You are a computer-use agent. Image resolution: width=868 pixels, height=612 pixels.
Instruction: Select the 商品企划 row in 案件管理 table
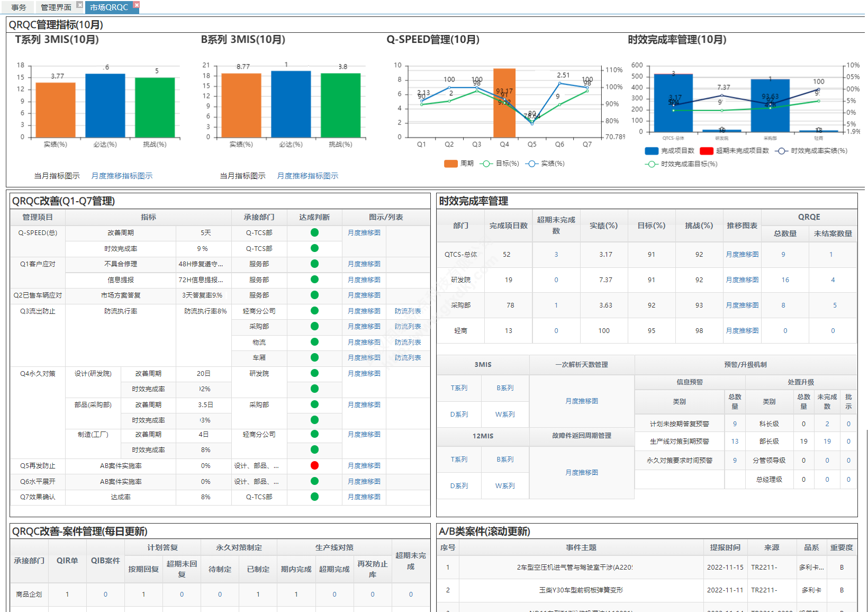(x=29, y=595)
